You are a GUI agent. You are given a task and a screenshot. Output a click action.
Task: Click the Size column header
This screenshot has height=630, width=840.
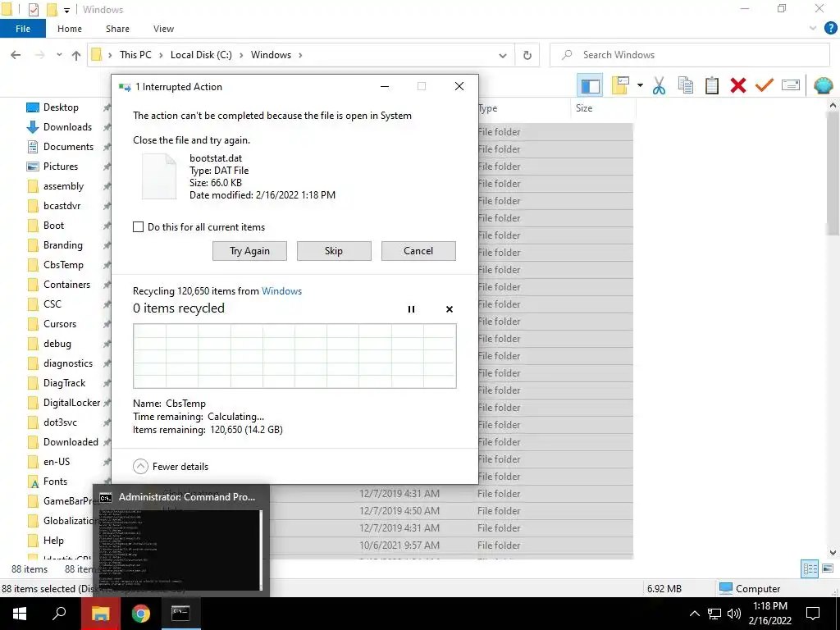(x=603, y=108)
